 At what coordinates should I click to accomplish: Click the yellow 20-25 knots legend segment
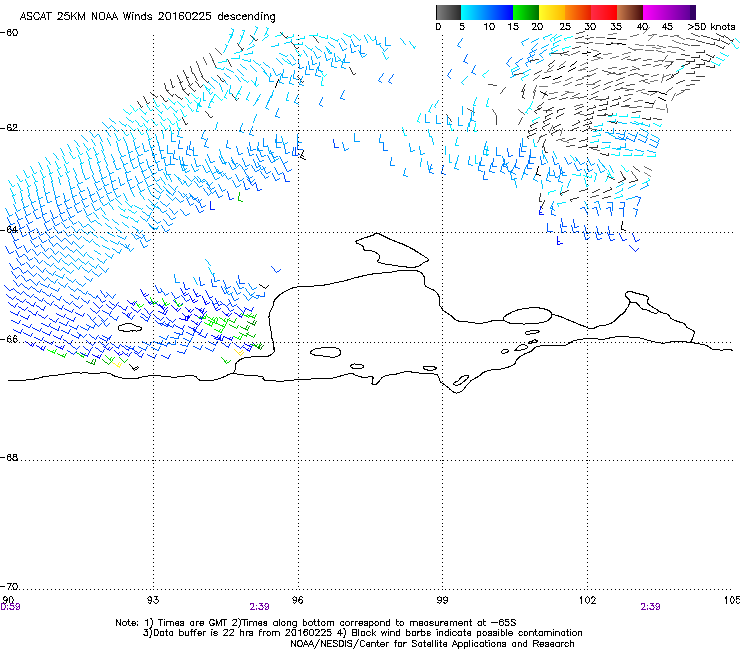point(552,12)
